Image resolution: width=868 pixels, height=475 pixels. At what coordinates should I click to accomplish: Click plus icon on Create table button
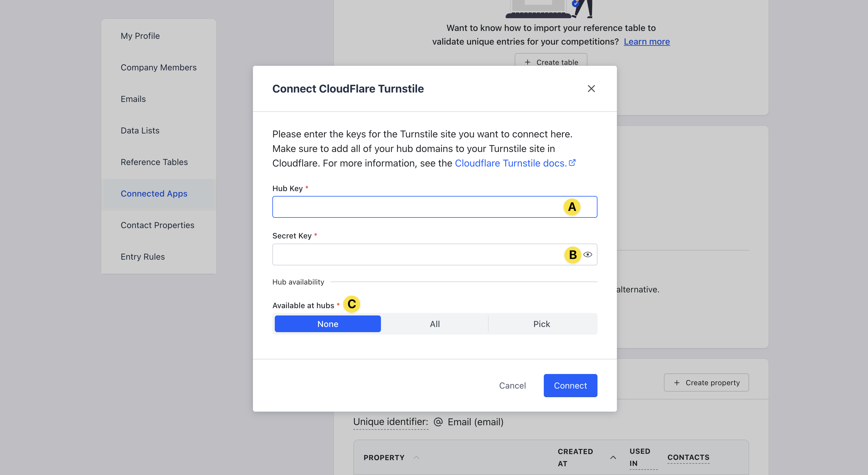[528, 62]
